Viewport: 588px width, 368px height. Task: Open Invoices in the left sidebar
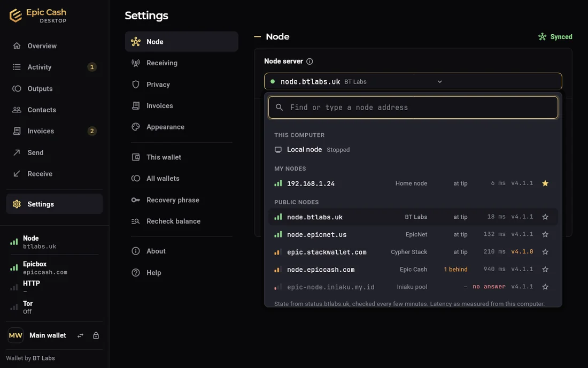tap(55, 131)
